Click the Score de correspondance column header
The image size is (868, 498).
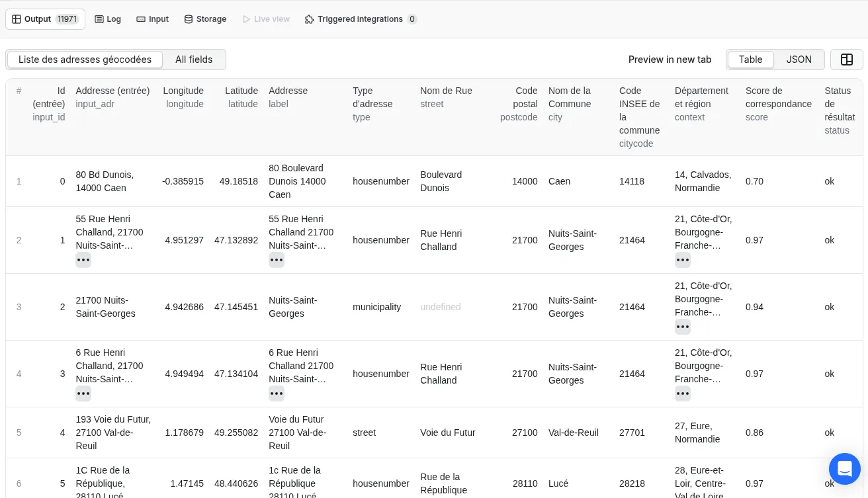778,97
